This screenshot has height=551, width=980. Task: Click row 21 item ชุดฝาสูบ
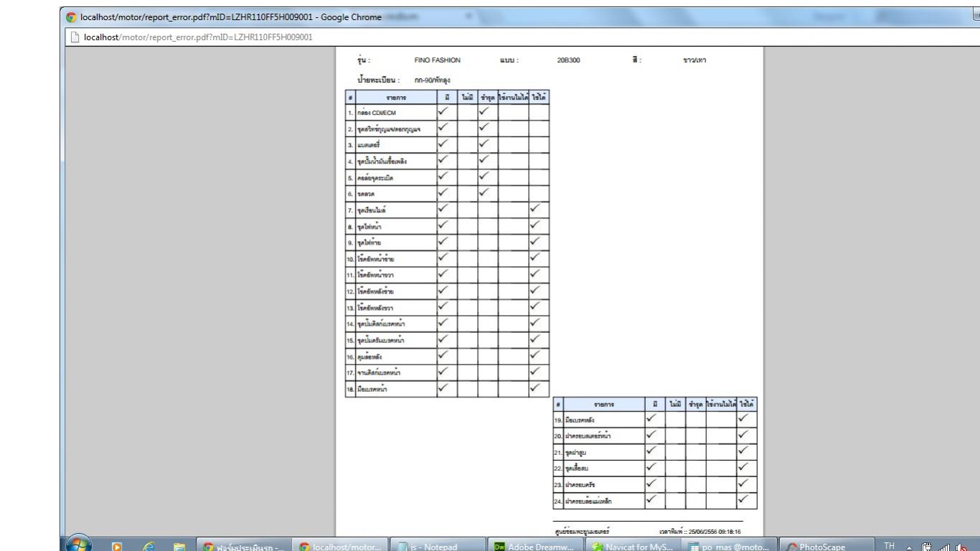[576, 453]
